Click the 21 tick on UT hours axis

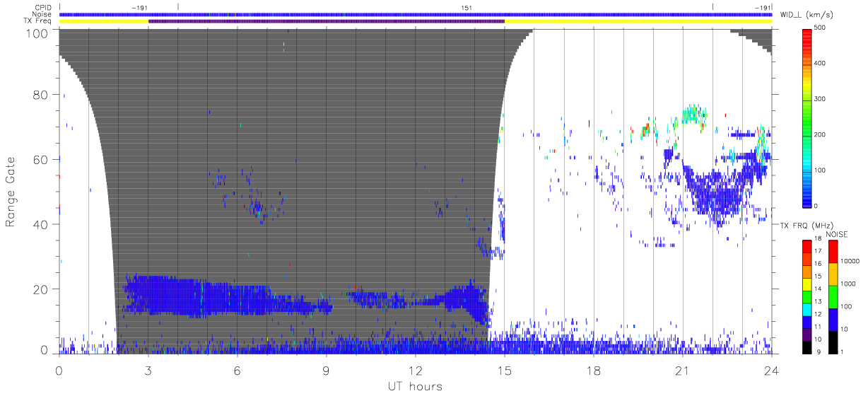tap(683, 370)
